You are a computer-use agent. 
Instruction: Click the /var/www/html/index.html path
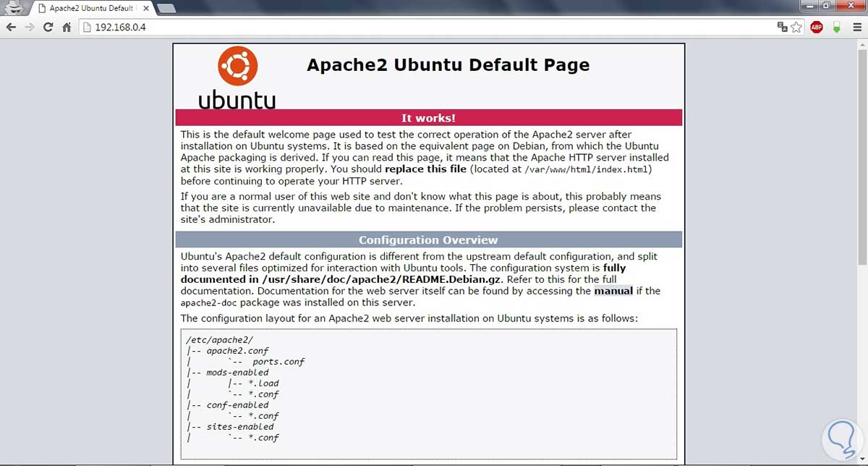click(588, 169)
